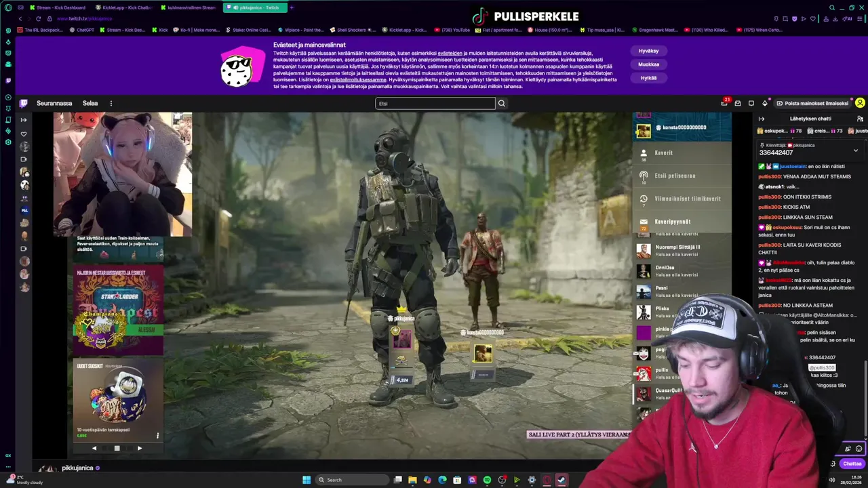
Task: Open the three-dot menu next to Selaa
Action: tap(111, 103)
